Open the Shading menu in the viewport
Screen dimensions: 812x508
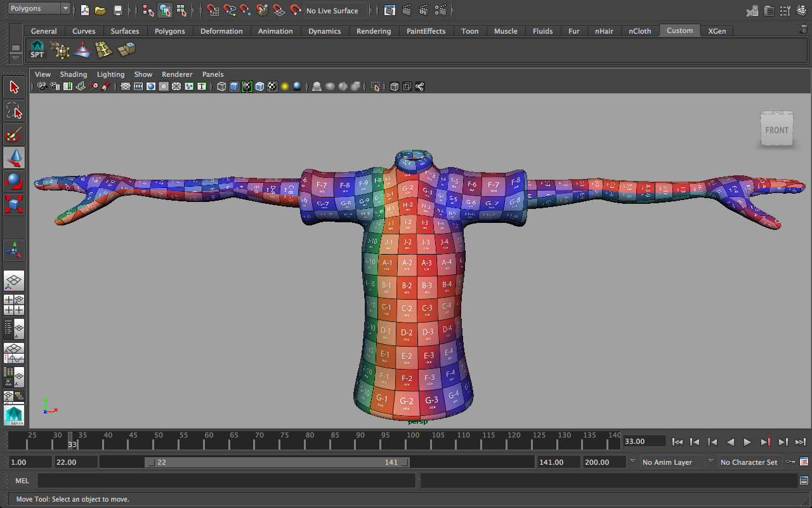(x=74, y=74)
